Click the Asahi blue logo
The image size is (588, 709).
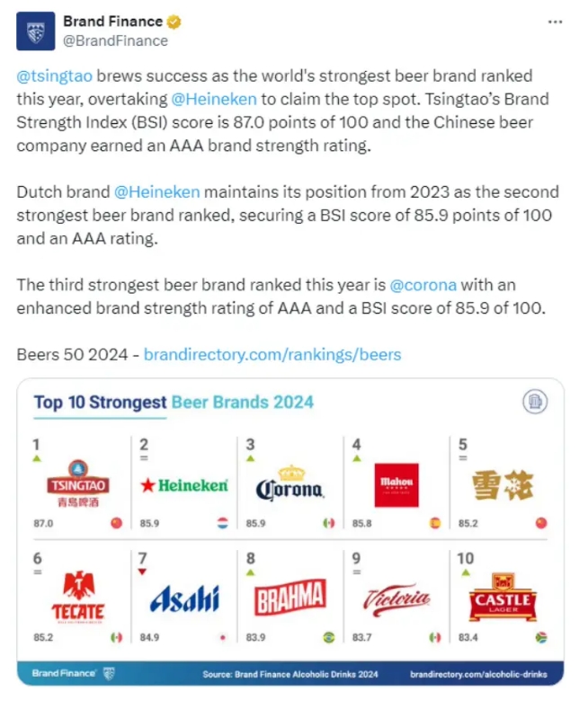184,598
